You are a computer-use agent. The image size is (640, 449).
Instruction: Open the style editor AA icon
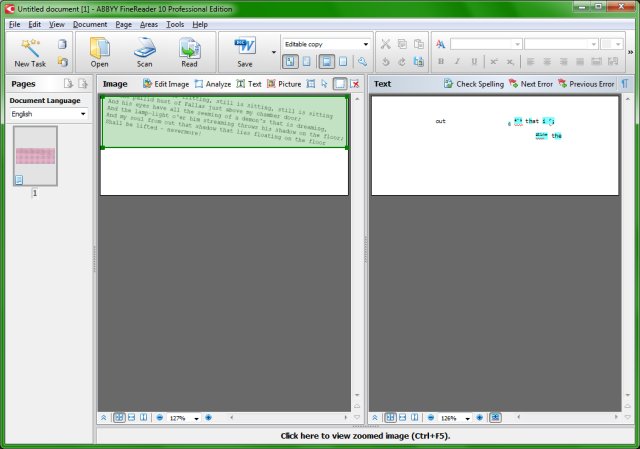(440, 44)
